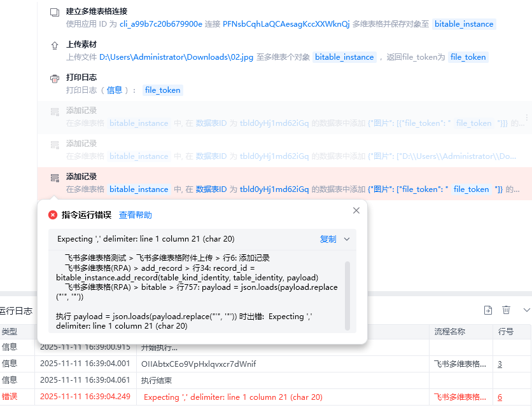Click the D:\Users\Administrator\Downloads\02.jpg file path
This screenshot has width=532, height=417.
click(x=176, y=57)
